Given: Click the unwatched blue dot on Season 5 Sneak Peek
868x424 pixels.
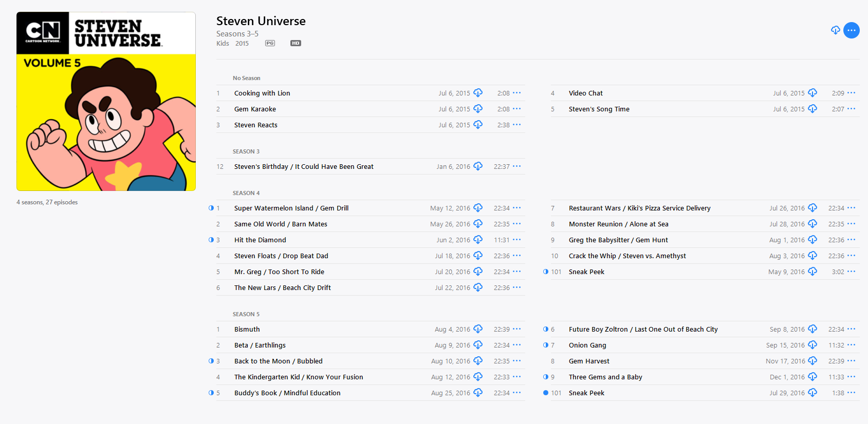Looking at the screenshot, I should (546, 393).
